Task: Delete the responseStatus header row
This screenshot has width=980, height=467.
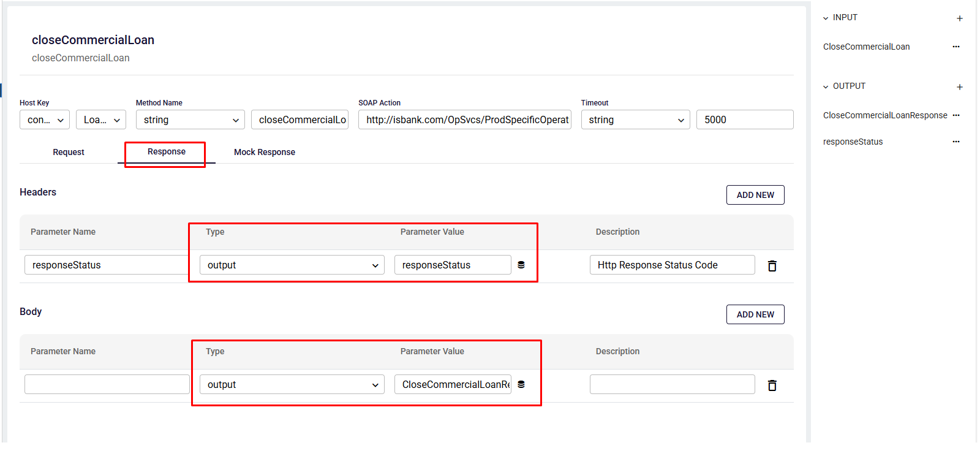Action: 772,266
